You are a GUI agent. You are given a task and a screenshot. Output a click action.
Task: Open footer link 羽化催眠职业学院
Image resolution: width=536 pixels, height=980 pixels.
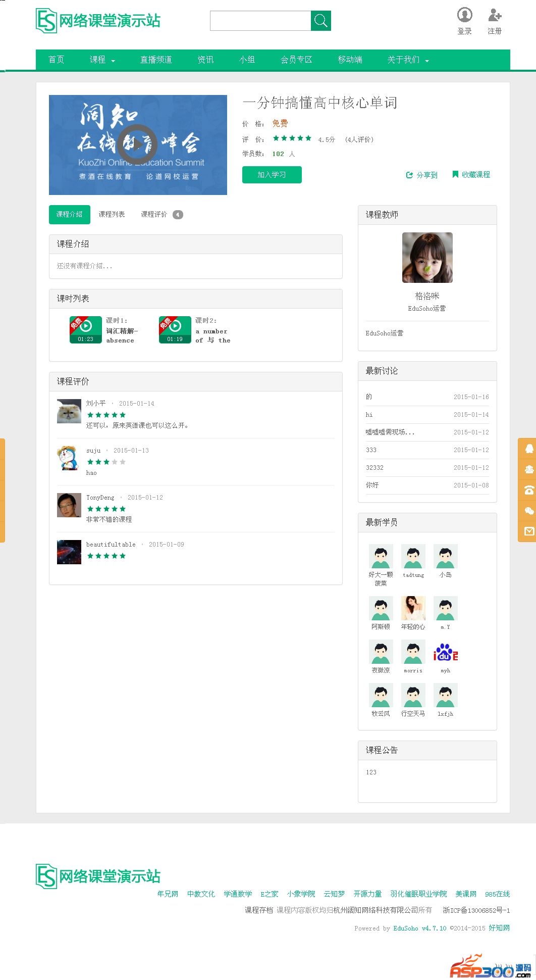[x=418, y=894]
